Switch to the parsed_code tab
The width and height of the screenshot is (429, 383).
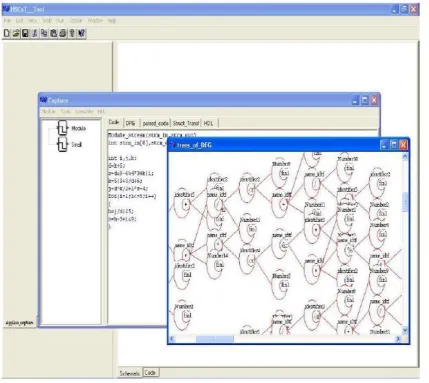tap(155, 123)
